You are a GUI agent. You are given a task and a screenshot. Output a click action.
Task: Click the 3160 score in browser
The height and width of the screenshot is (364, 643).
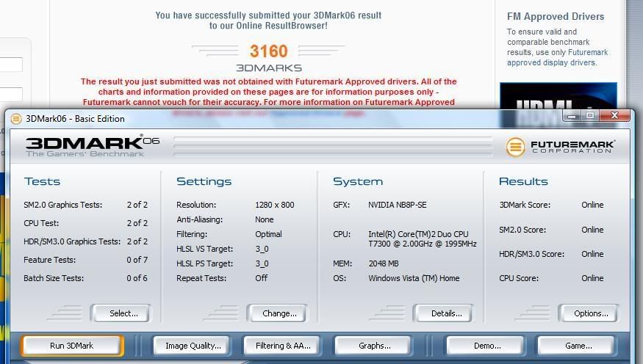pos(269,51)
